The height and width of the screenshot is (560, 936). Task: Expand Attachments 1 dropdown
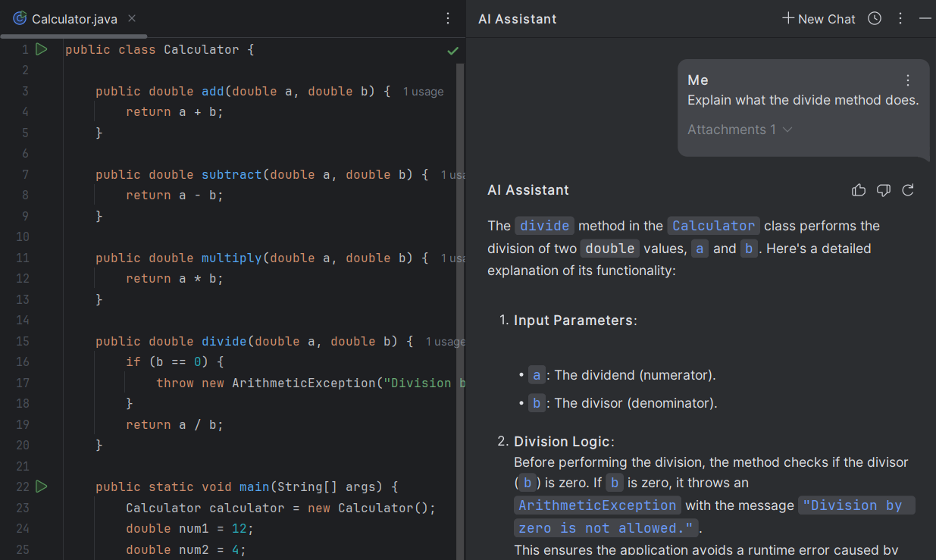740,130
